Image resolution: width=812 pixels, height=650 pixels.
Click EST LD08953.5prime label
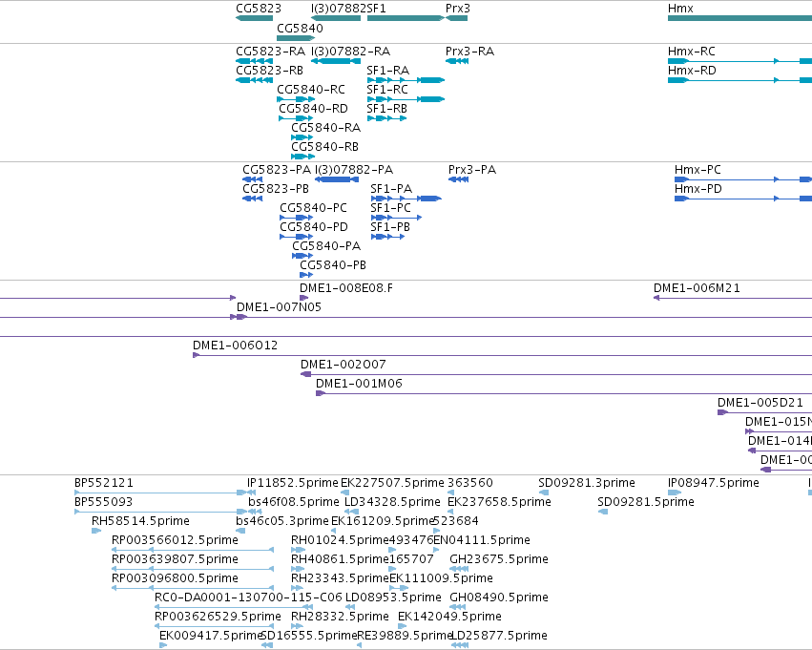tap(393, 598)
